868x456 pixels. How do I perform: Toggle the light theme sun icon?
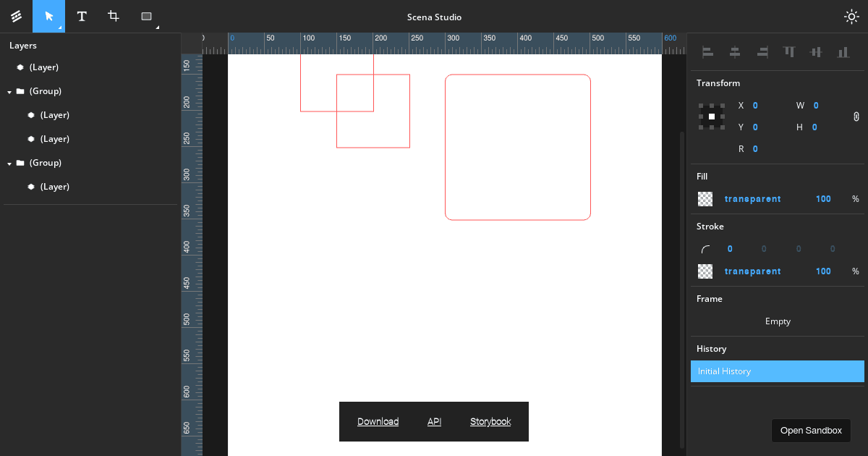tap(851, 16)
